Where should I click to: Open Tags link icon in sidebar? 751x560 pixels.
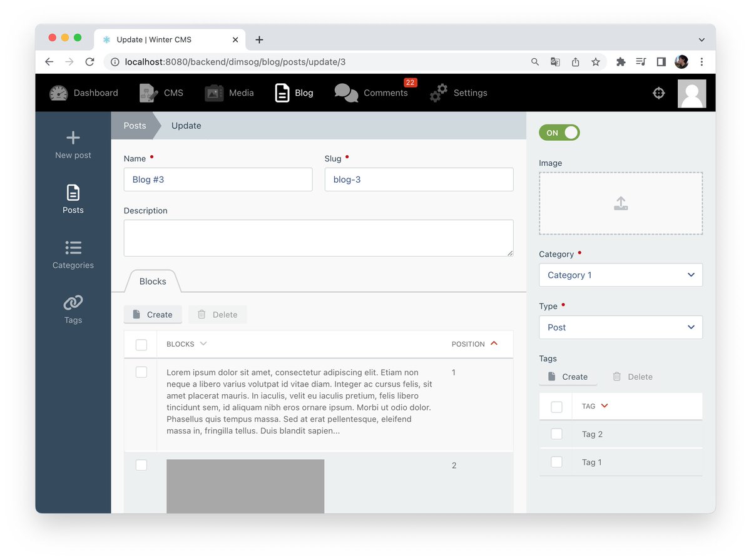tap(73, 303)
